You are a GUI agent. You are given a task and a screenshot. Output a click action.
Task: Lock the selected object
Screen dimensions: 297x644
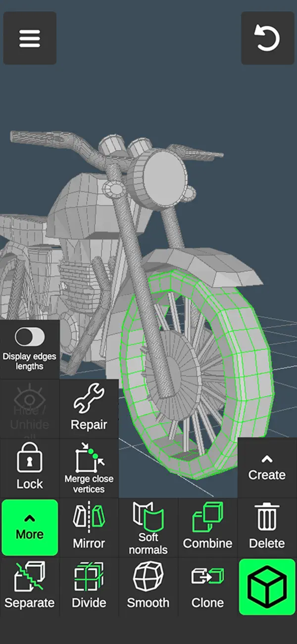(x=30, y=468)
